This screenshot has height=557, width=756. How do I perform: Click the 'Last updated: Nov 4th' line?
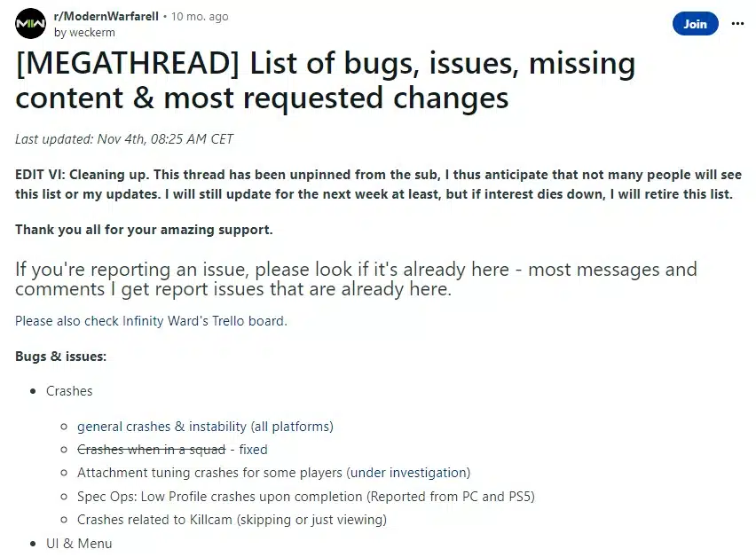coord(124,138)
